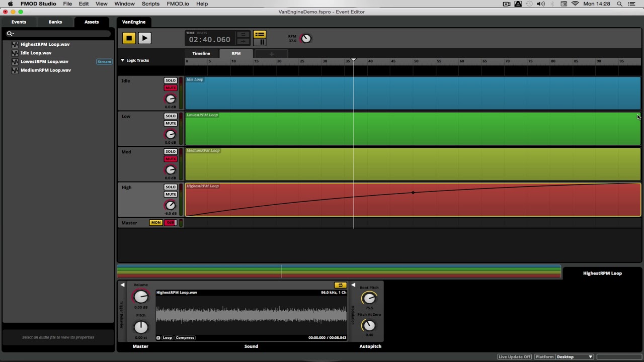
Task: Select LowestRPM Loop.wav asset
Action: [x=44, y=61]
